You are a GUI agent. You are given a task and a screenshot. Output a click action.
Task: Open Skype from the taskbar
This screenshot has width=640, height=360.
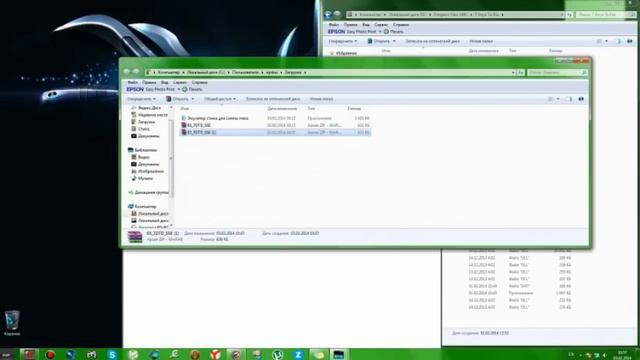[x=112, y=355]
